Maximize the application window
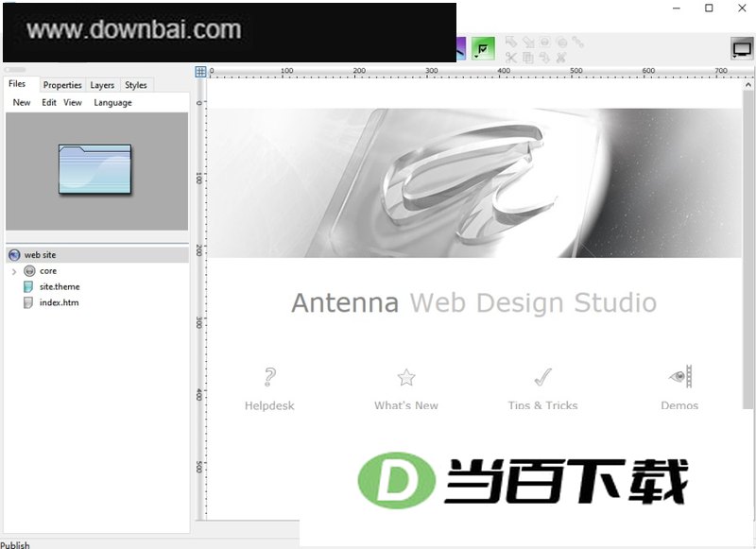Screen dimensions: 756x549 (709, 9)
